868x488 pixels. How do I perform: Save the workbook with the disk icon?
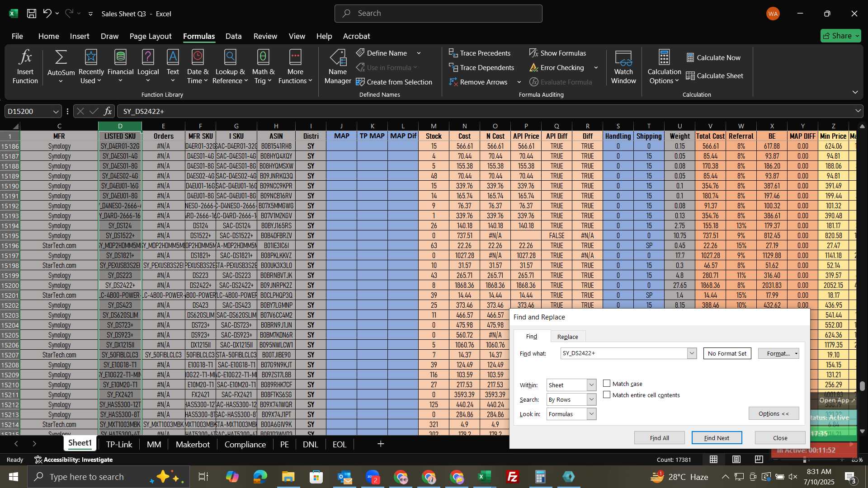click(31, 14)
